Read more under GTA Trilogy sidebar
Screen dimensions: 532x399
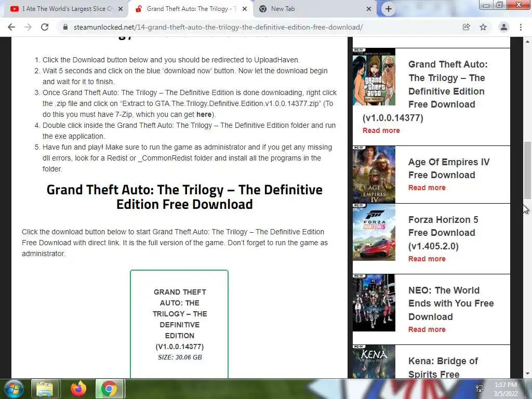381,130
